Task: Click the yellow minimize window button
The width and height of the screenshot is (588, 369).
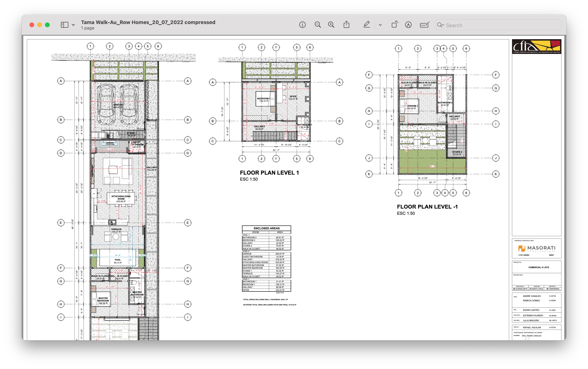Action: 40,25
